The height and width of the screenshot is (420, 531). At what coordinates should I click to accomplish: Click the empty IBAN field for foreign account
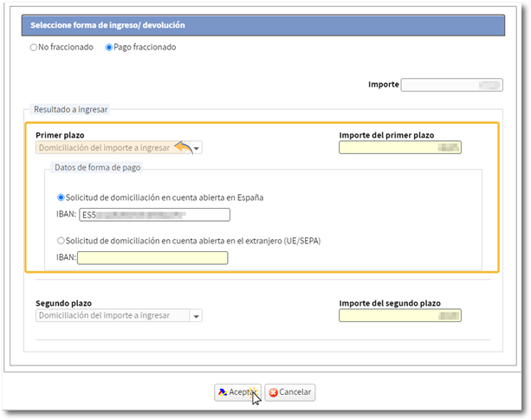point(152,257)
